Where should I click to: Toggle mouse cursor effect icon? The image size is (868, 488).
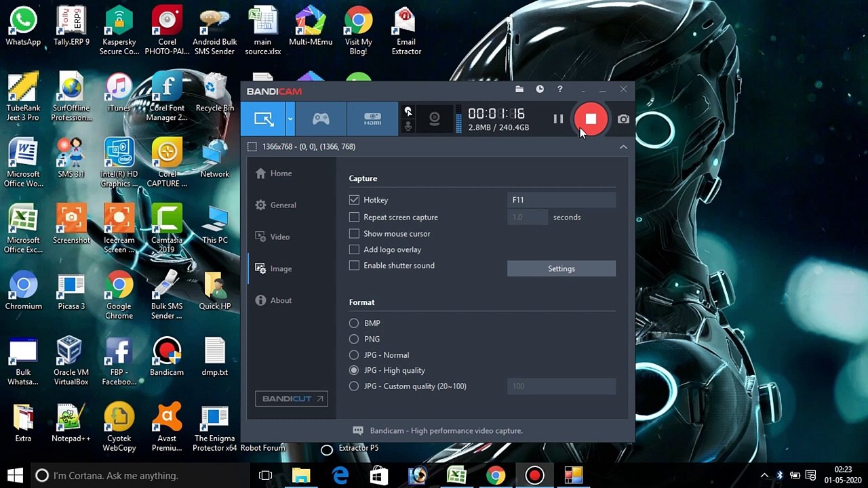click(408, 111)
